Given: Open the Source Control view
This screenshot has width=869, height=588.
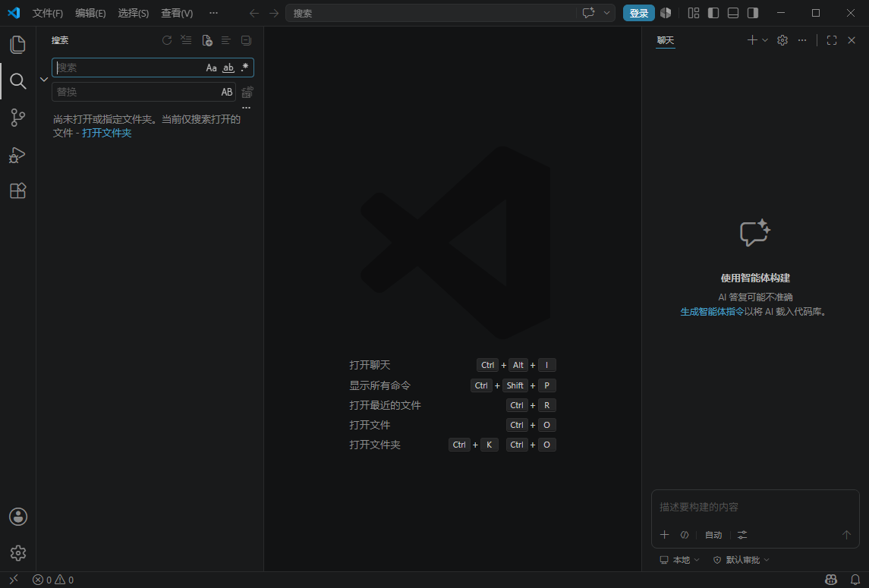Looking at the screenshot, I should pos(17,118).
